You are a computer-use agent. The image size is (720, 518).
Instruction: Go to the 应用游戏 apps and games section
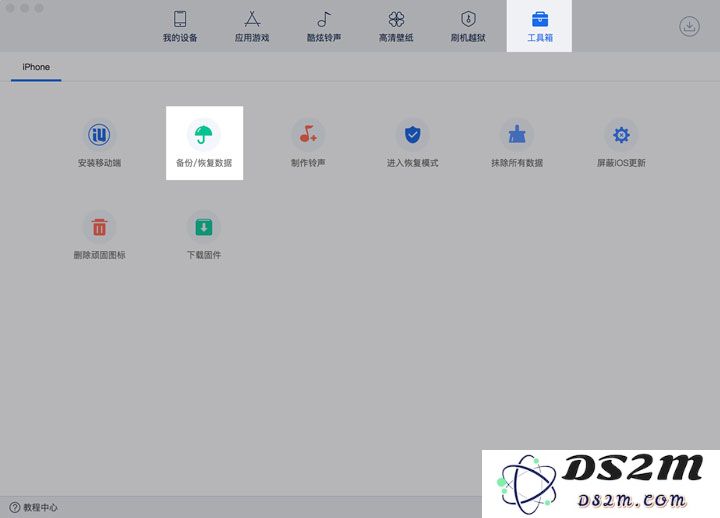(x=252, y=26)
